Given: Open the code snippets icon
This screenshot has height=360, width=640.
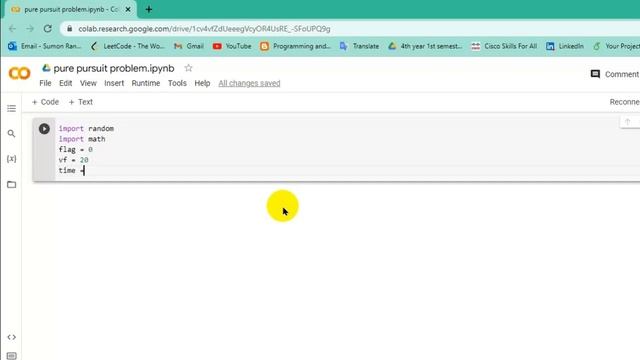Looking at the screenshot, I should [x=11, y=337].
